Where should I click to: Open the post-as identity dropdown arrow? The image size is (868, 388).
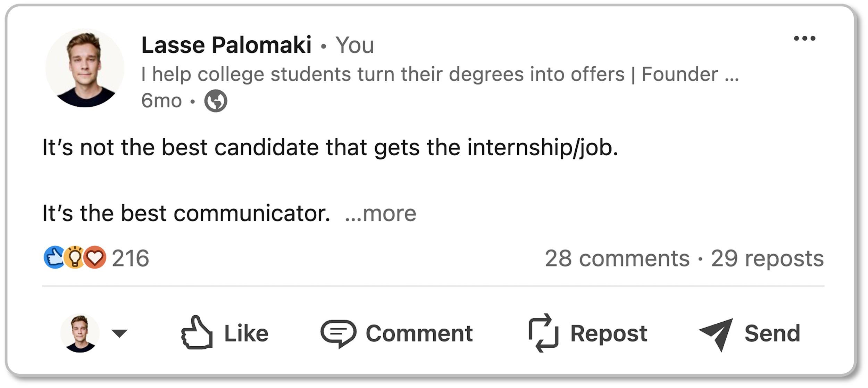point(119,333)
